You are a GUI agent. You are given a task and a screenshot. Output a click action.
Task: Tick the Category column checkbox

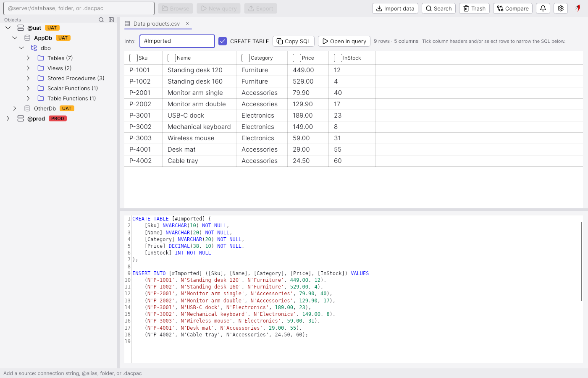point(246,58)
